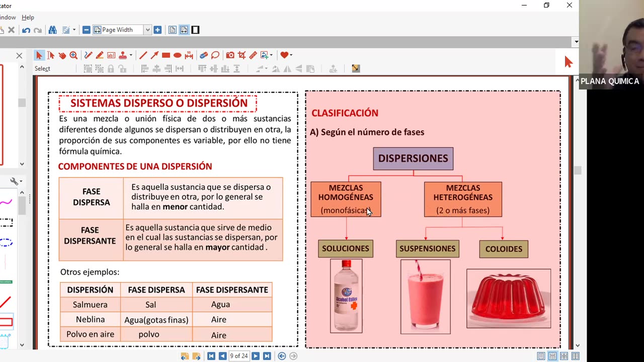Select the Line drawing tool
The height and width of the screenshot is (362, 644).
click(143, 55)
